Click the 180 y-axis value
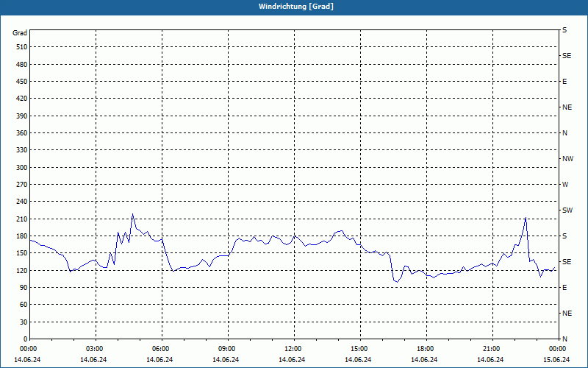The image size is (588, 368). pyautogui.click(x=22, y=236)
